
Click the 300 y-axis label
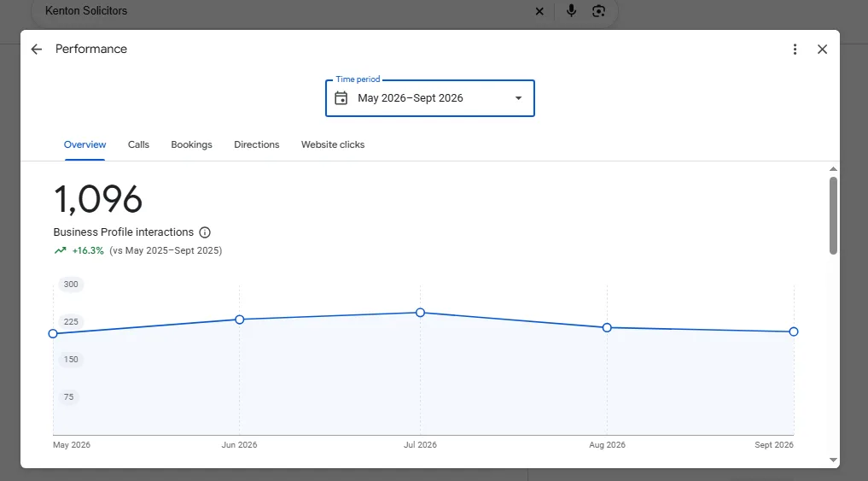(x=71, y=284)
